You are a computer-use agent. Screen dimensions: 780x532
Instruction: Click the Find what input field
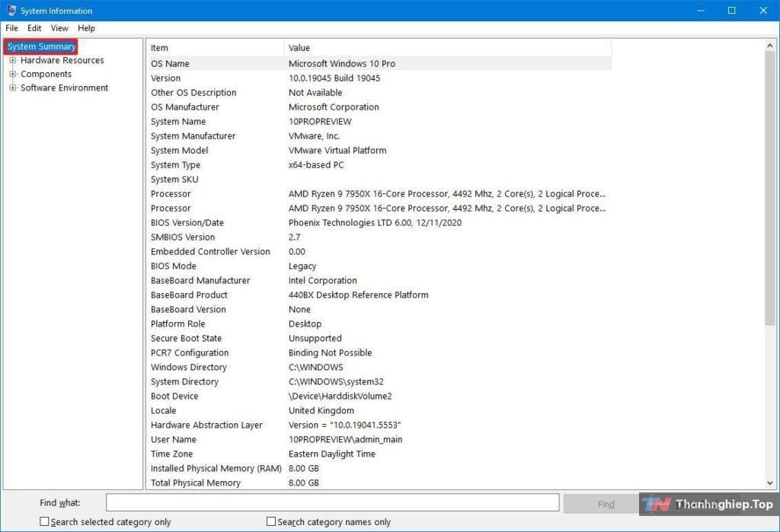click(332, 502)
